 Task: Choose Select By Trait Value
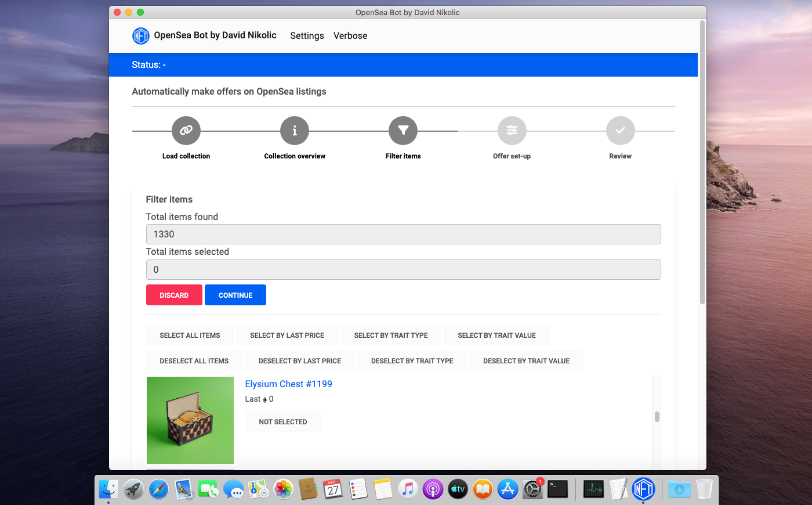(x=496, y=336)
